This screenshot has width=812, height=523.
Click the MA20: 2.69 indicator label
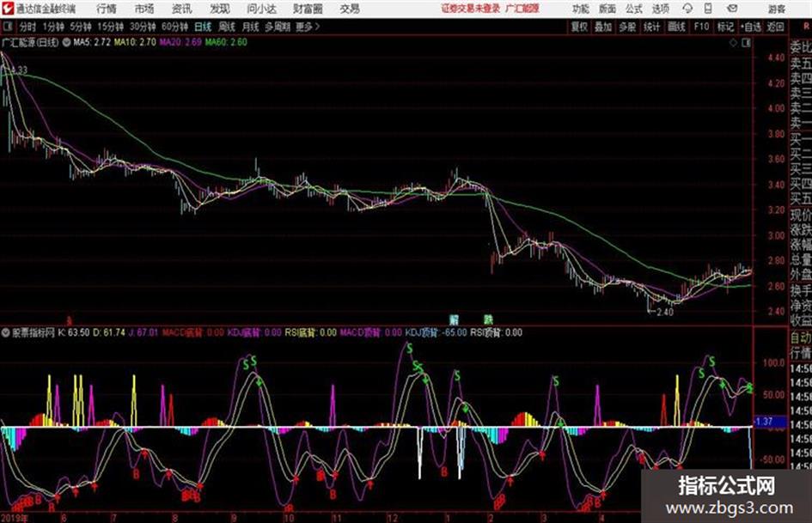180,42
